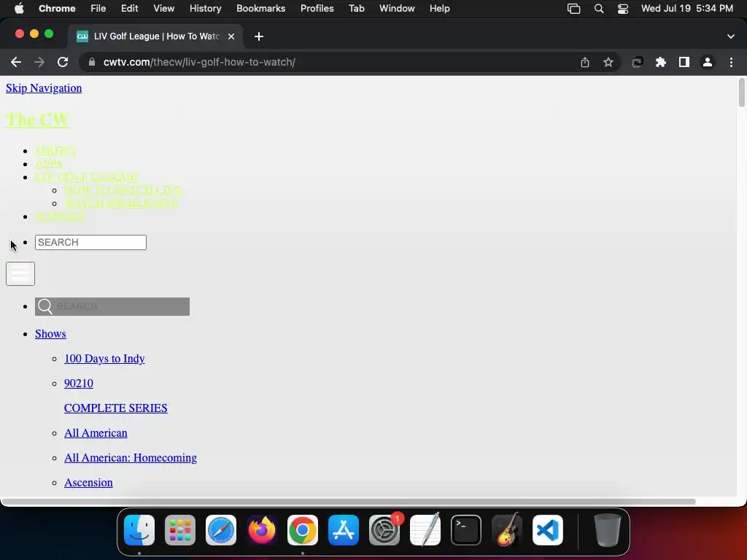Open the faded SHOWS nav link
747x560 pixels.
(x=55, y=151)
